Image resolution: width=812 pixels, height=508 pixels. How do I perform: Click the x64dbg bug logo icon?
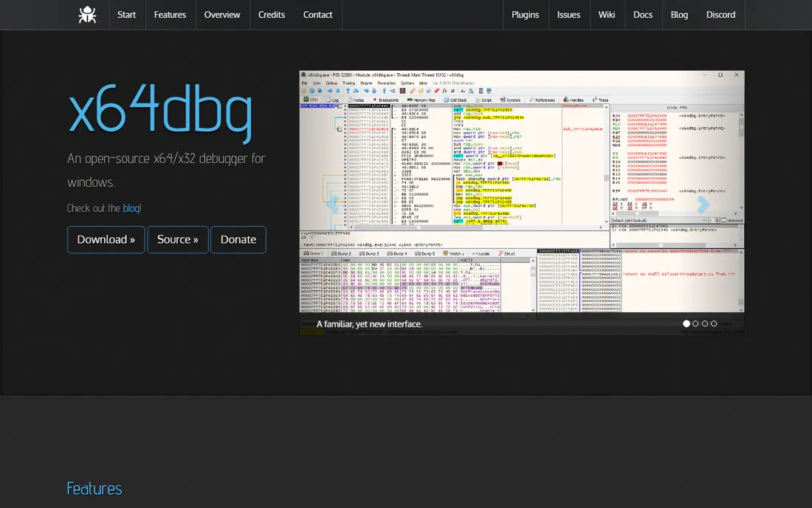pyautogui.click(x=88, y=15)
